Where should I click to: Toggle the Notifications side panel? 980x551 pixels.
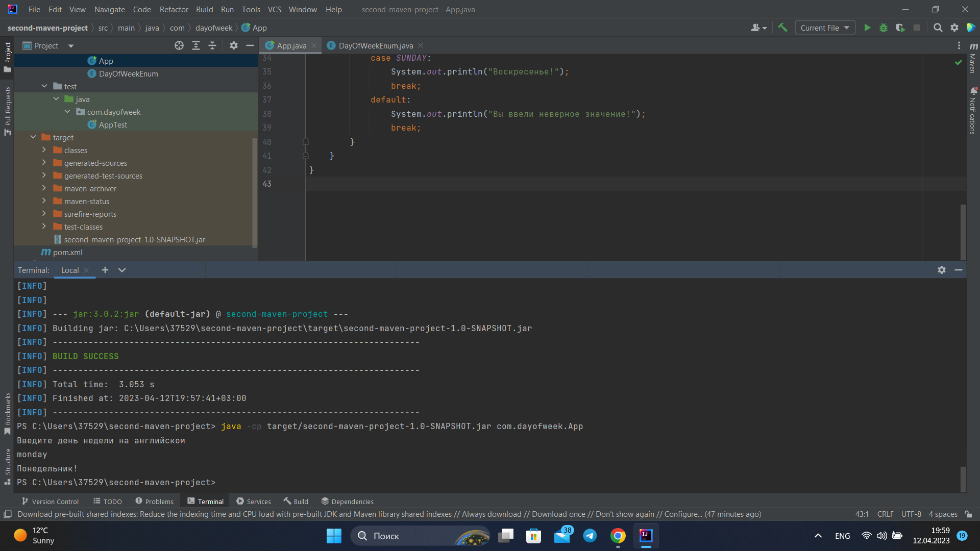pos(973,111)
